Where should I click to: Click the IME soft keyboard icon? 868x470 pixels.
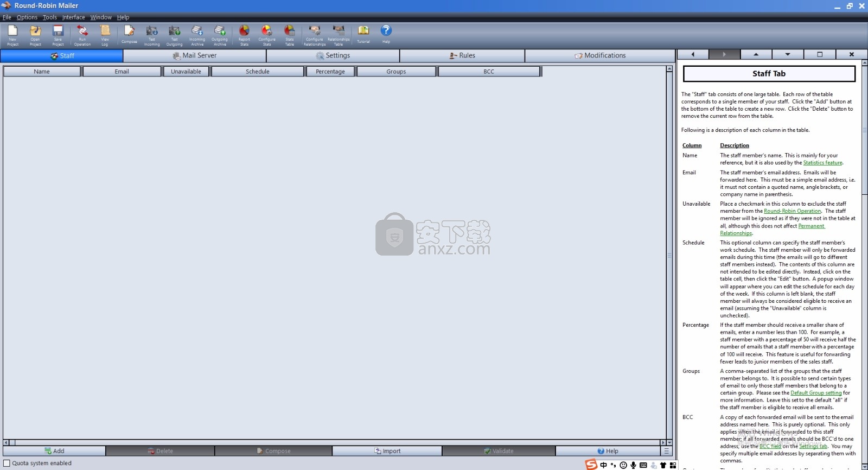pos(643,465)
